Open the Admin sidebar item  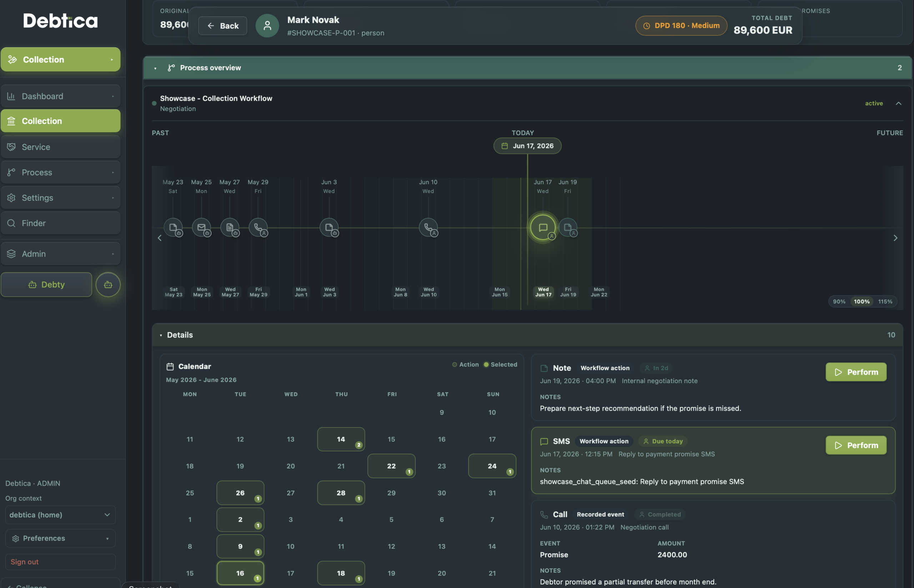60,254
